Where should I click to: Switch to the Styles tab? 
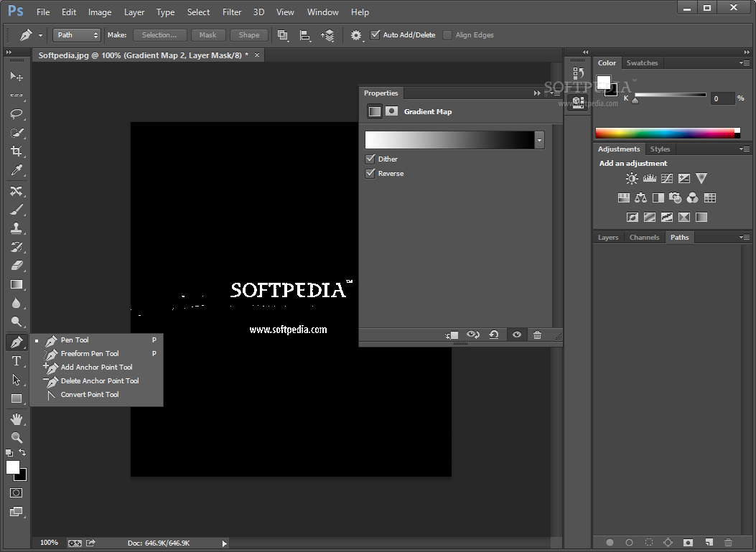click(660, 149)
